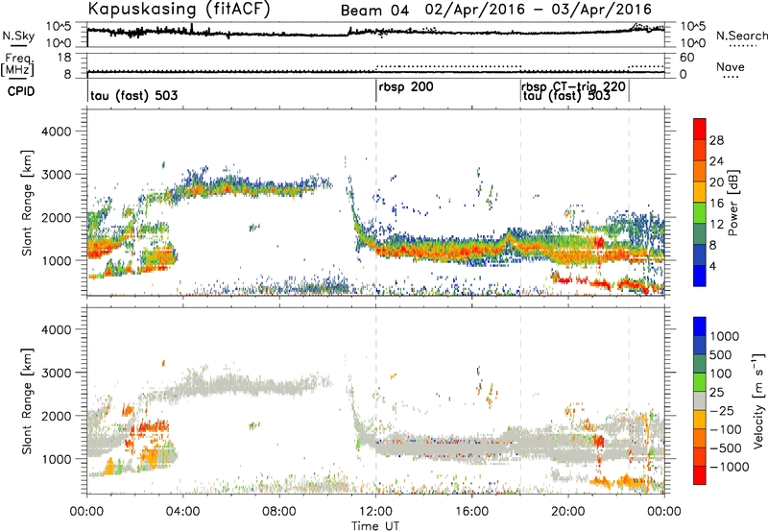The height and width of the screenshot is (532, 768).
Task: Click the blue bottom of the Power colorbar
Action: point(700,277)
